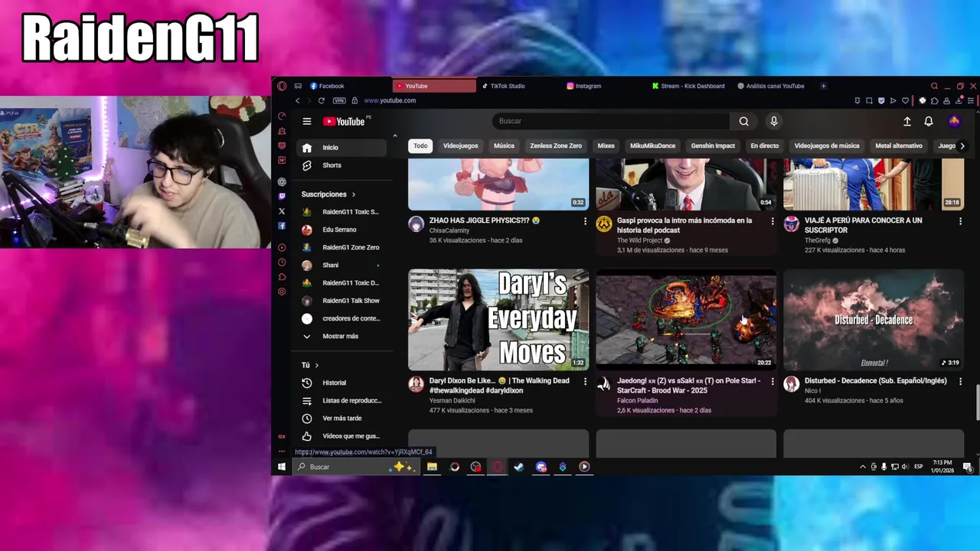This screenshot has width=980, height=551.
Task: Reload the YouTube page
Action: point(322,100)
